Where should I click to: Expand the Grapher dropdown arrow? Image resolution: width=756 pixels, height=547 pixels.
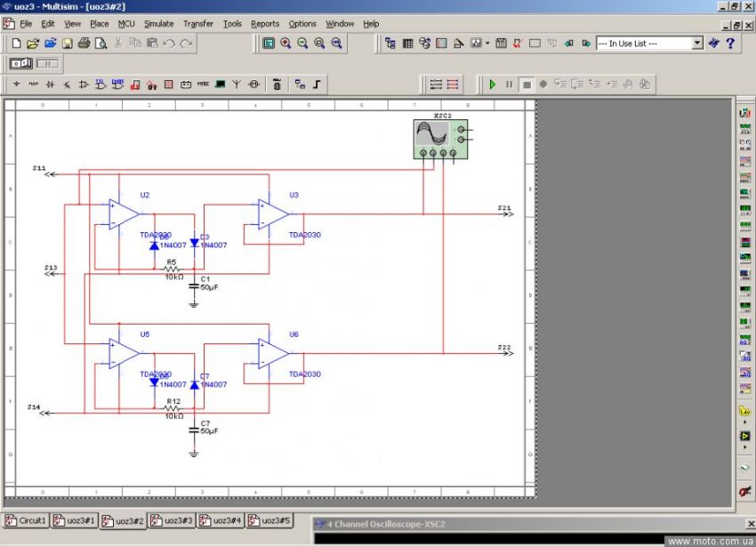pos(487,43)
